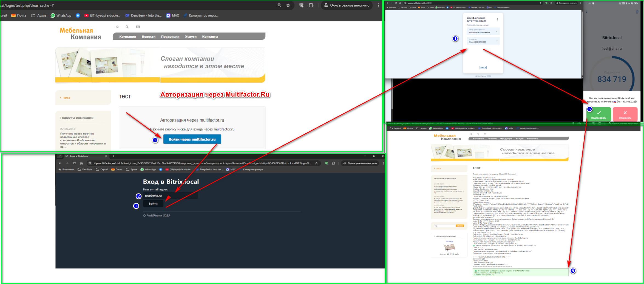Click the envelope mail icon in the site header

138,27
